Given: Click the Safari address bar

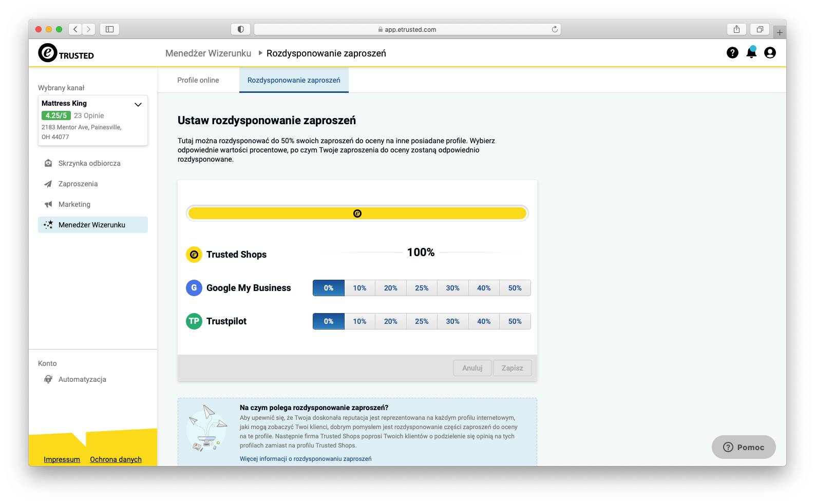Looking at the screenshot, I should [407, 29].
